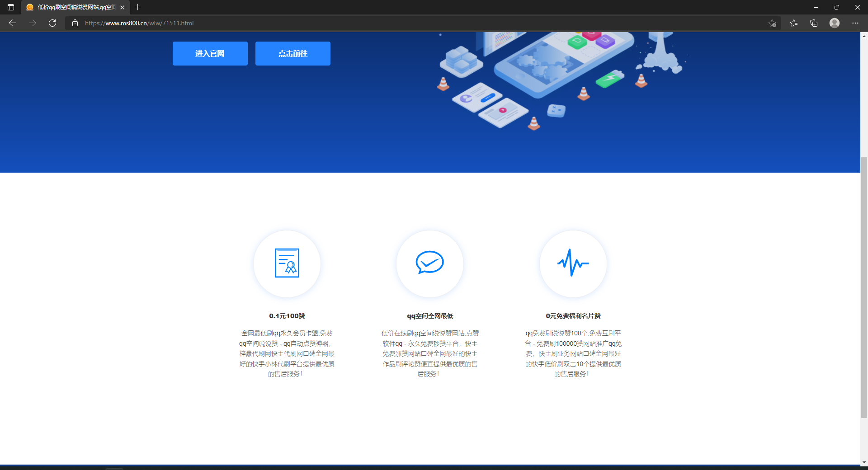Click the browser Back arrow
This screenshot has width=868, height=470.
pyautogui.click(x=13, y=23)
